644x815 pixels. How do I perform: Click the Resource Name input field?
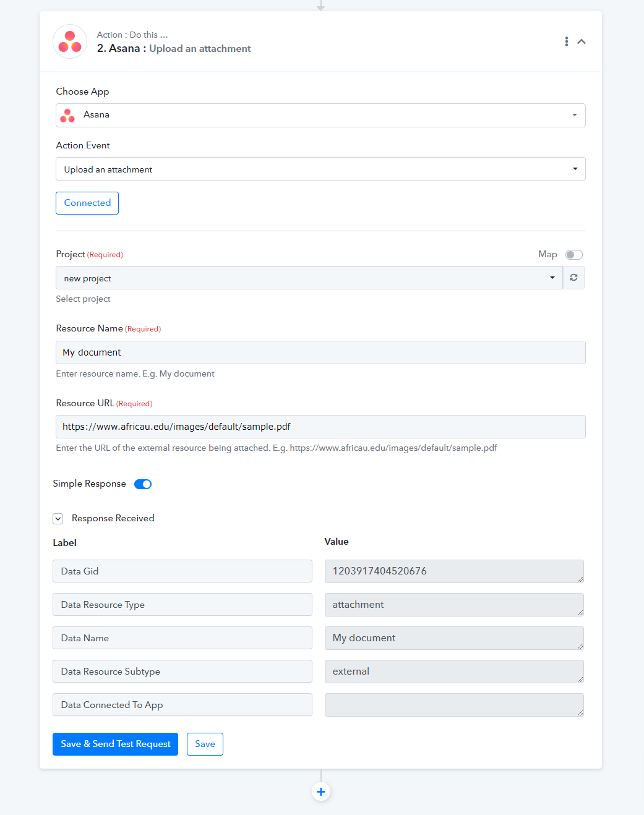[320, 352]
